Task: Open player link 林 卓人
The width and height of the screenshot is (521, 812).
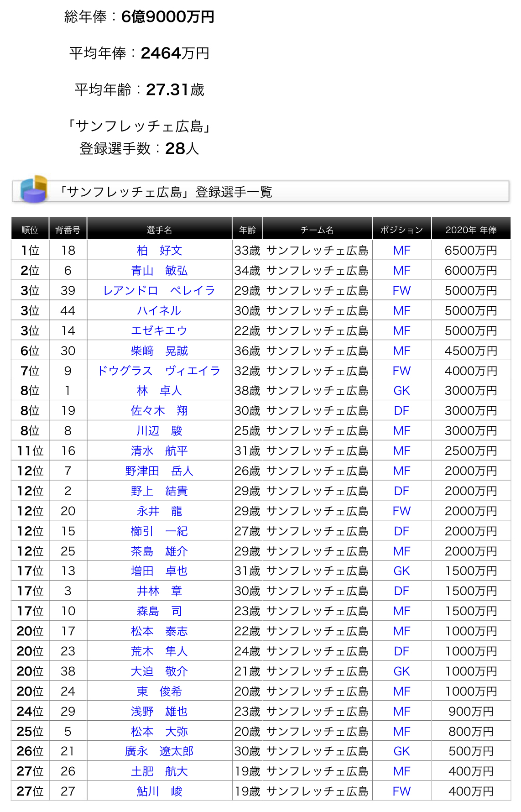Action: point(159,391)
